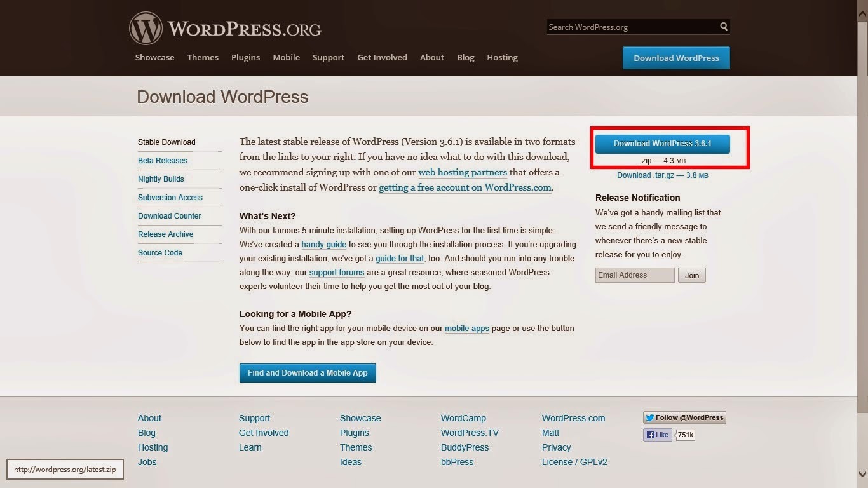
Task: Select Source Code in sidebar
Action: coord(160,253)
